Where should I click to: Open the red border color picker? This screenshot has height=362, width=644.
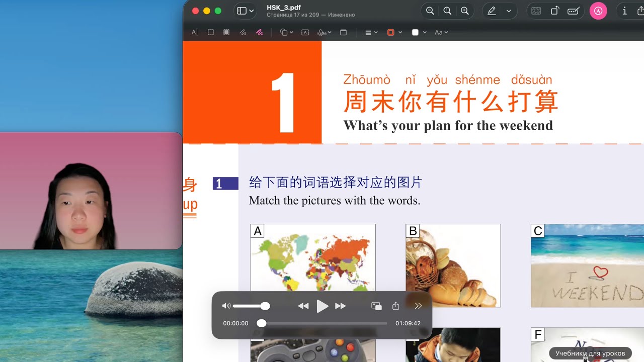point(394,32)
